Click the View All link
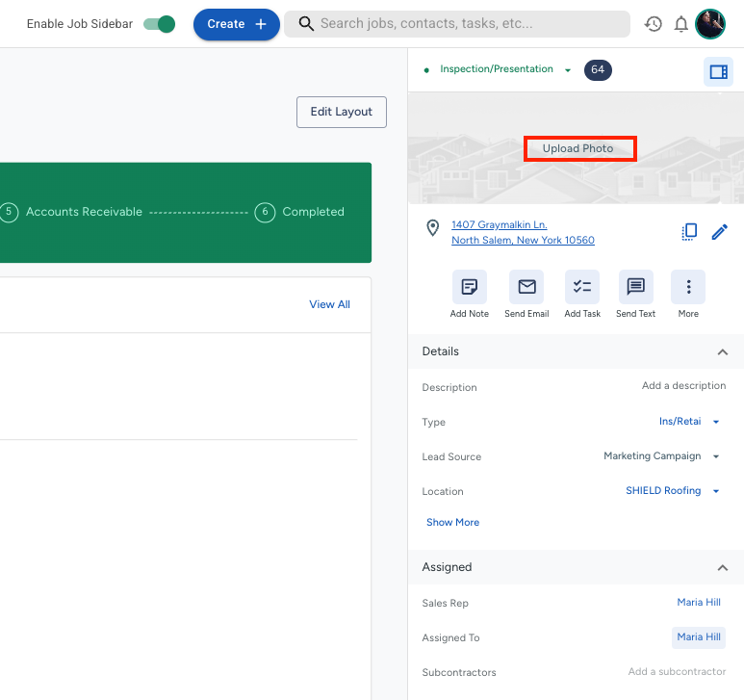 click(x=330, y=304)
